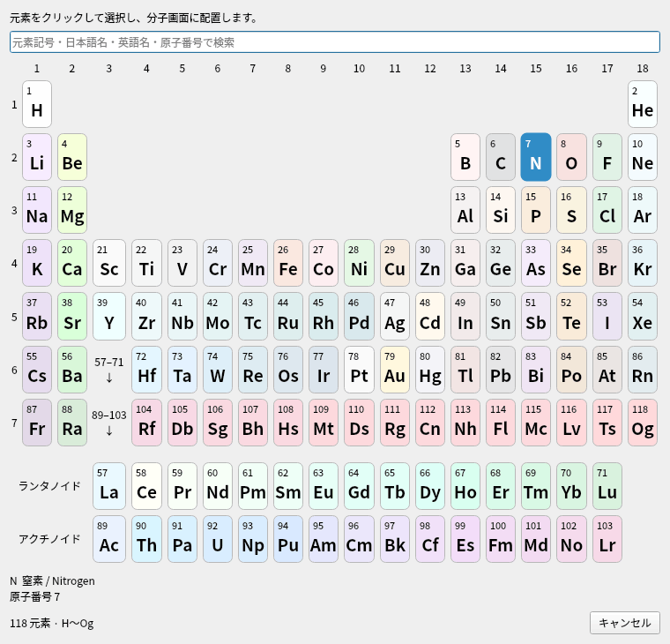The image size is (670, 644).
Task: Pick Actinium (Ac) element
Action: (109, 539)
